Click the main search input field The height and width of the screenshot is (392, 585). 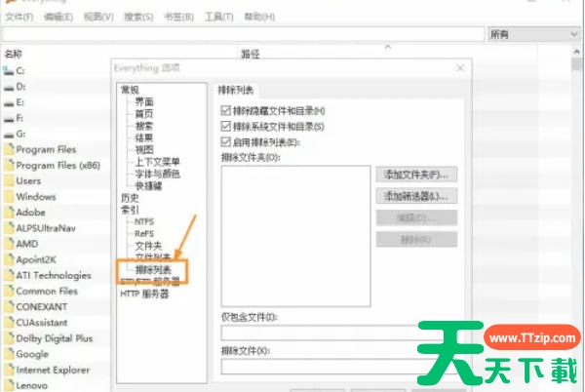pos(244,35)
